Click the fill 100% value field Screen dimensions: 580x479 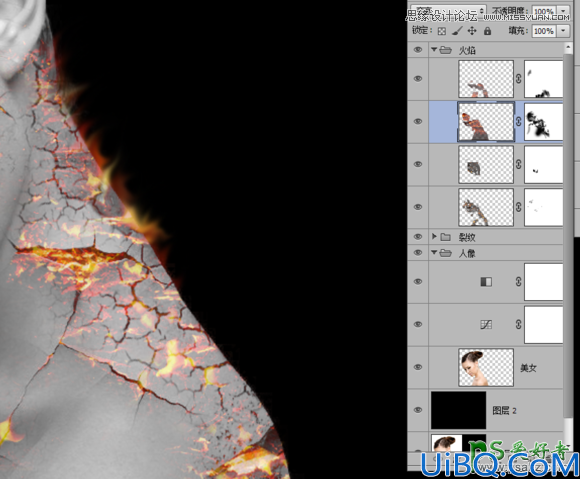[x=544, y=31]
